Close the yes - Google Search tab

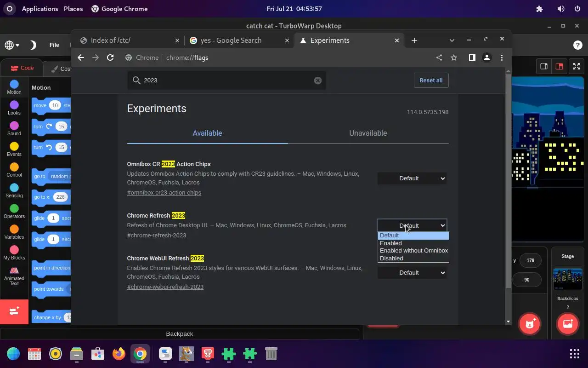pos(287,40)
